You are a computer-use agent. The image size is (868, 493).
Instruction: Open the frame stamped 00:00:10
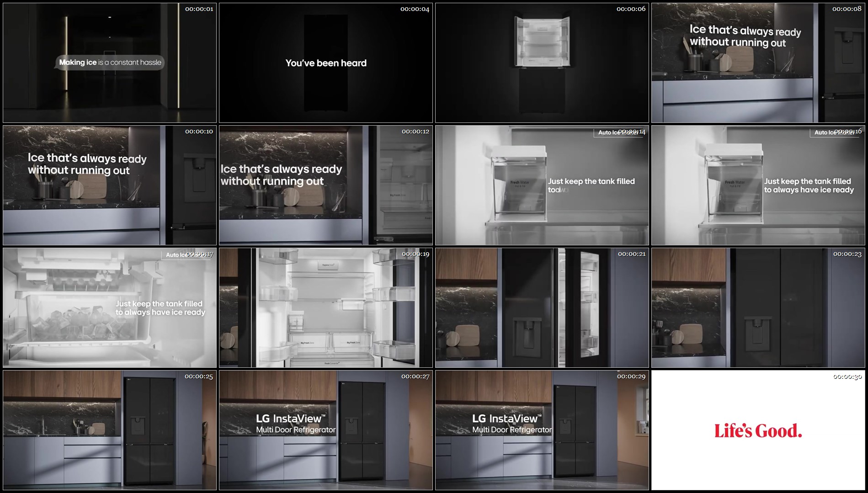[110, 186]
